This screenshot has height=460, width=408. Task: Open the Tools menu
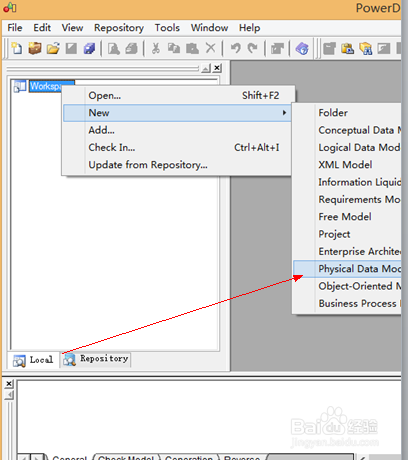pos(167,28)
